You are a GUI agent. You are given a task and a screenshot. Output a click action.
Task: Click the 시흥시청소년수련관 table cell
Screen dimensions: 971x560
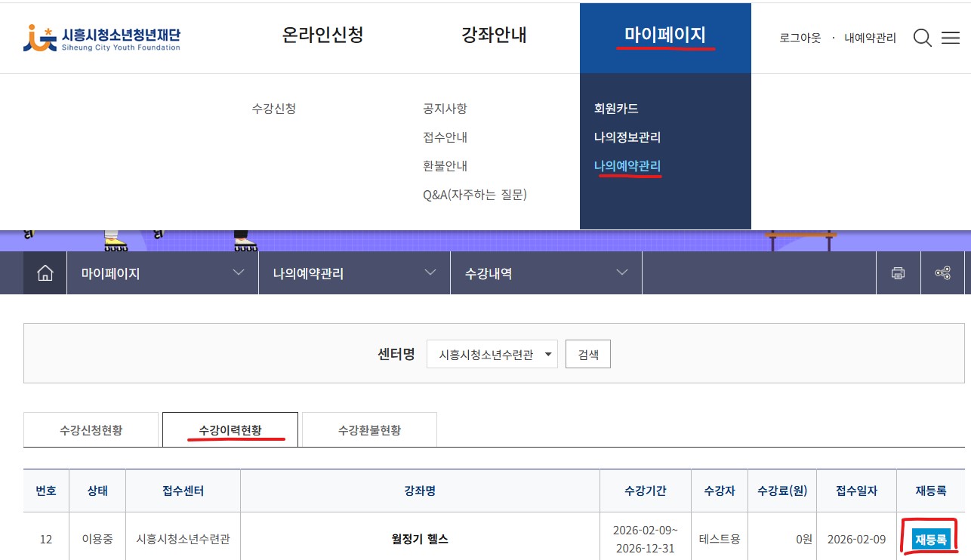tap(183, 539)
